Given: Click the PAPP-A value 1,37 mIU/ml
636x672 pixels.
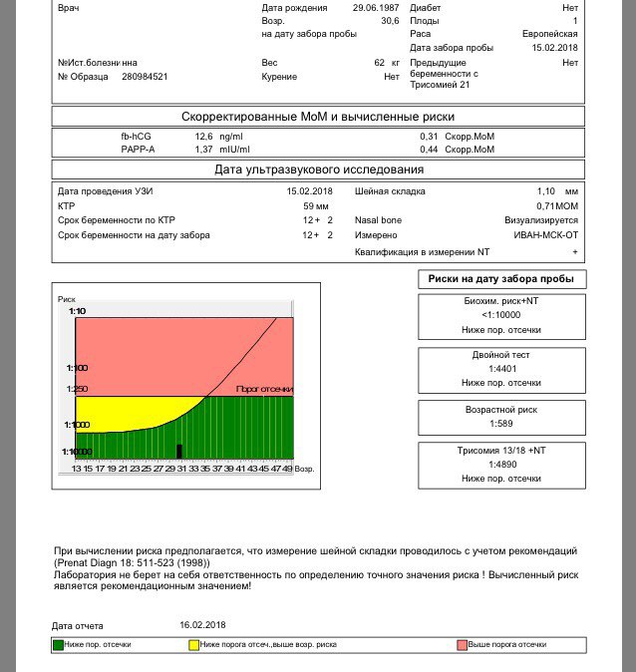Looking at the screenshot, I should click(219, 150).
